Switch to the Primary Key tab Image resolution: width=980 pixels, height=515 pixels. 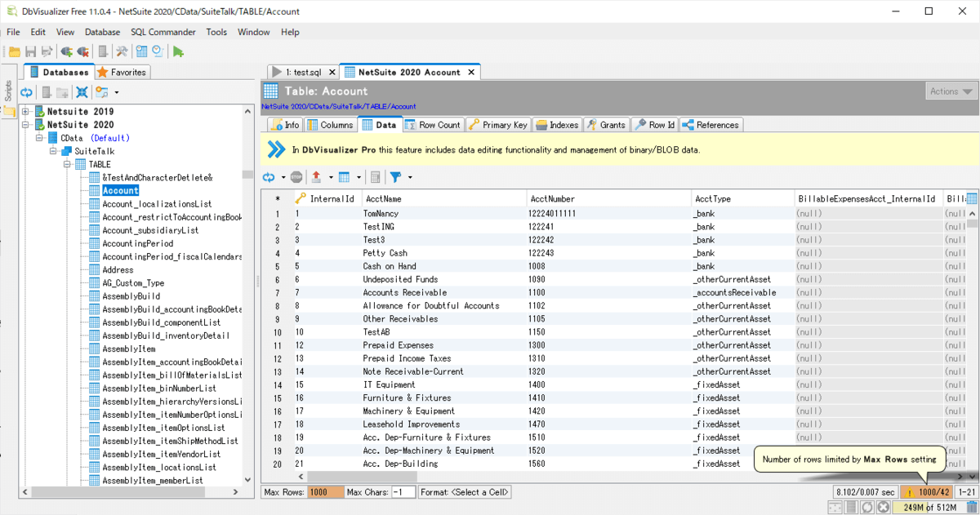point(498,125)
